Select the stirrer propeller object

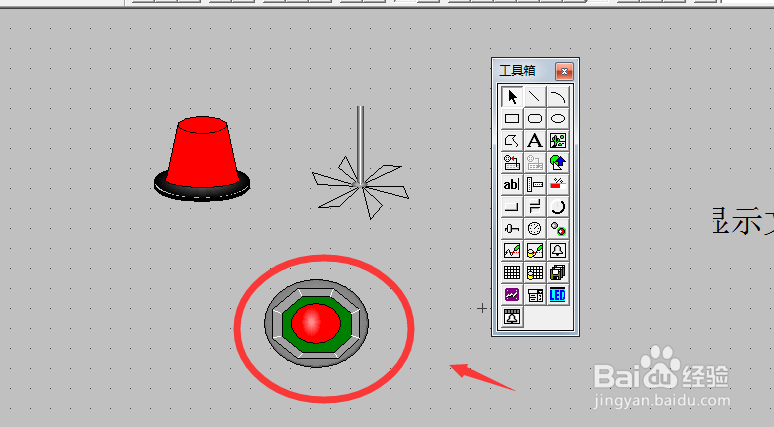(x=360, y=163)
